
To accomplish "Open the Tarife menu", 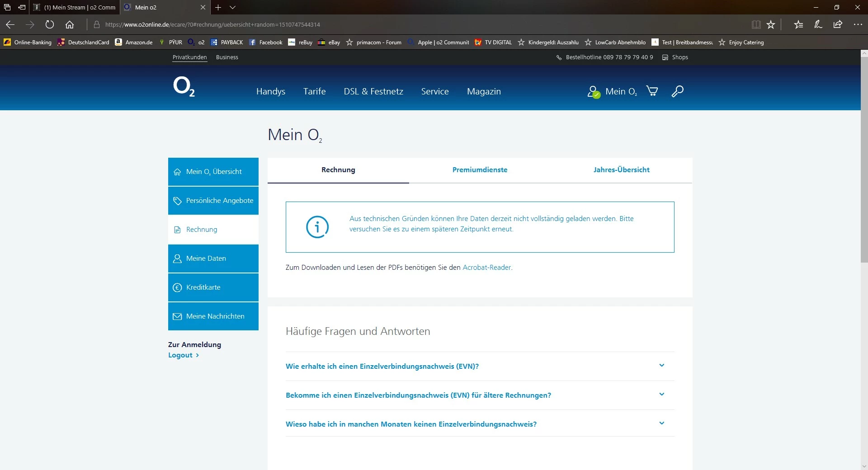I will click(315, 91).
